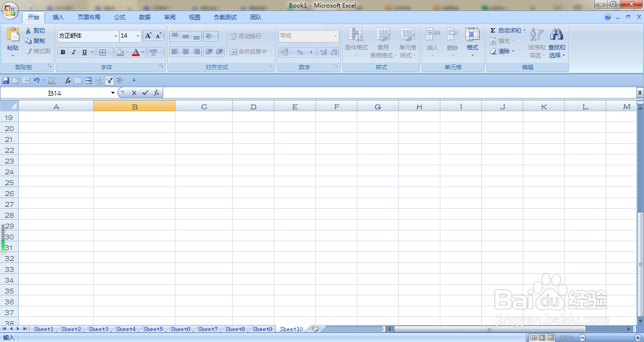Click in the formula bar input area
Image resolution: width=644 pixels, height=342 pixels.
coord(399,93)
